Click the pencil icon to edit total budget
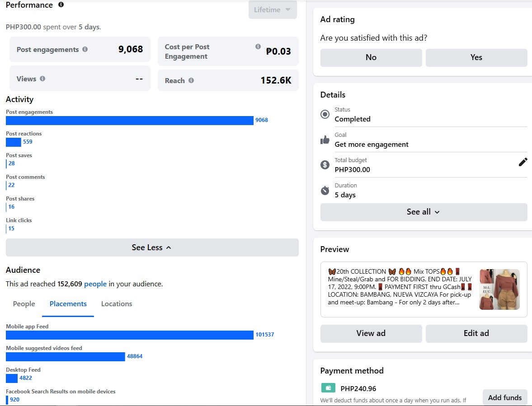532x406 pixels. click(523, 162)
